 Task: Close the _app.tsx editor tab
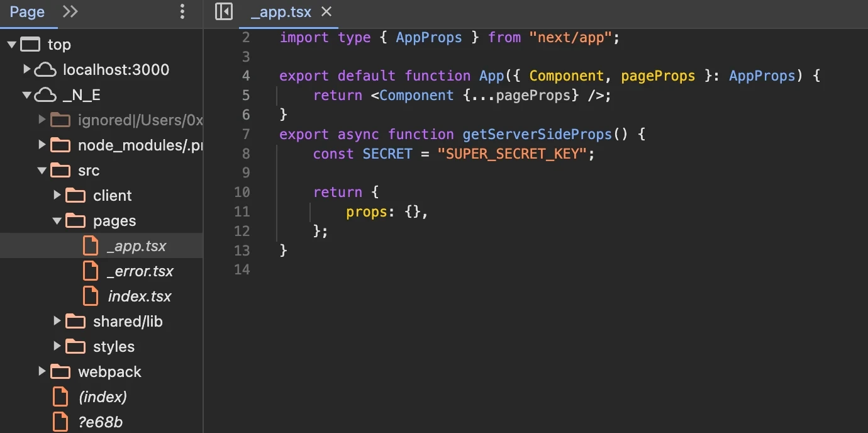[325, 11]
